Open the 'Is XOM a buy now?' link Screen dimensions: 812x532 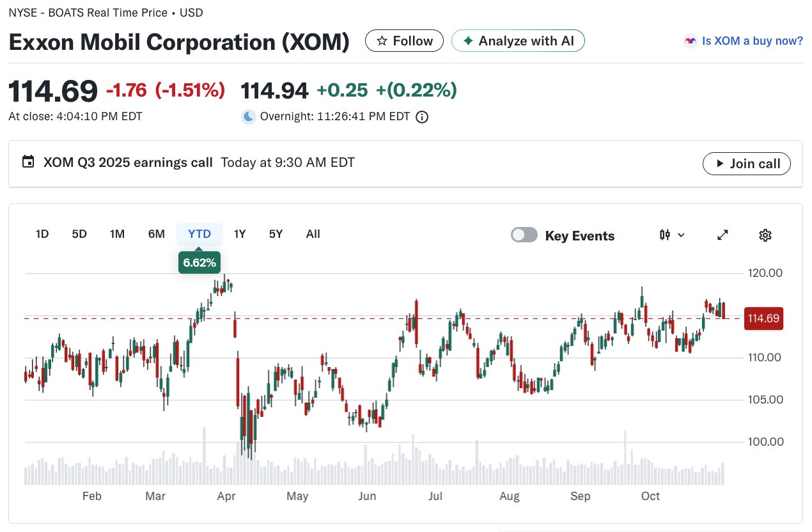[752, 41]
